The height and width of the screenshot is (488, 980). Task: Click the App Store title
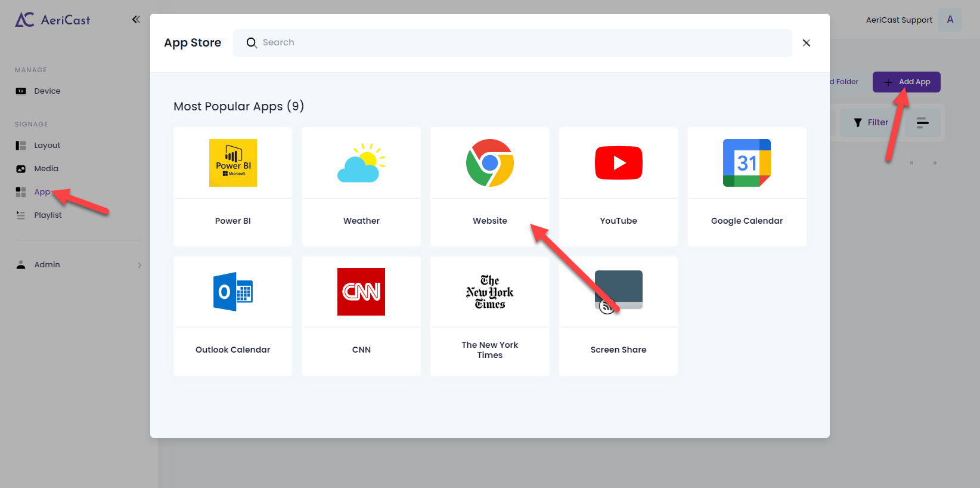tap(193, 43)
